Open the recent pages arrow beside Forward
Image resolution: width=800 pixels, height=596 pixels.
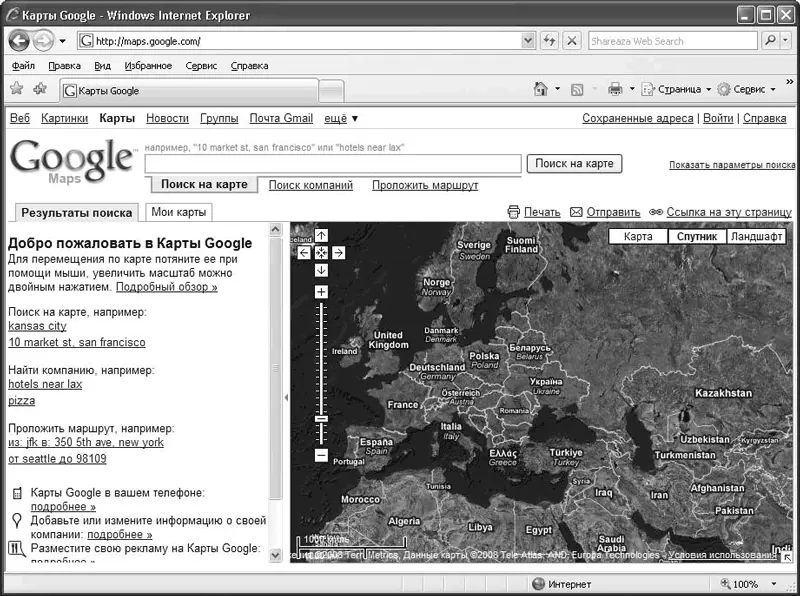62,41
